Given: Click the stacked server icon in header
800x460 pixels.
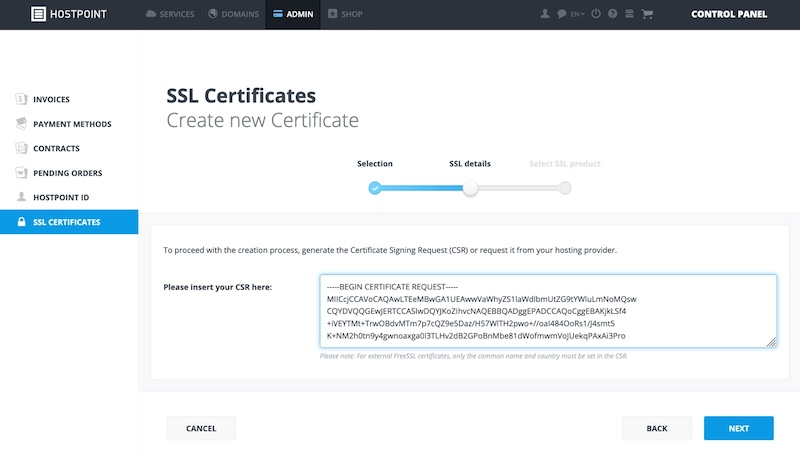Looking at the screenshot, I should tap(630, 14).
